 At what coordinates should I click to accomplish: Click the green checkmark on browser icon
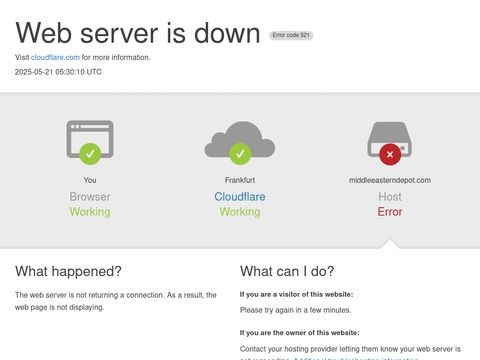tap(90, 154)
